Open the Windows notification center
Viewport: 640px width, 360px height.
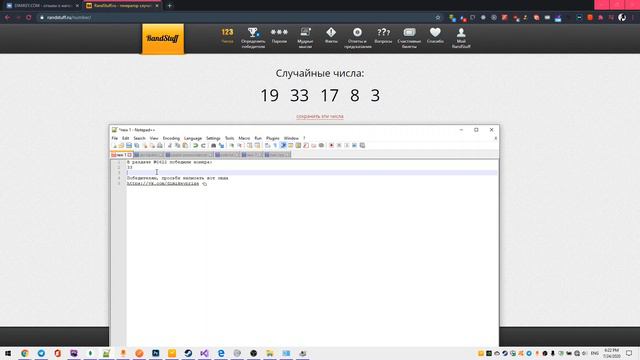pos(629,353)
